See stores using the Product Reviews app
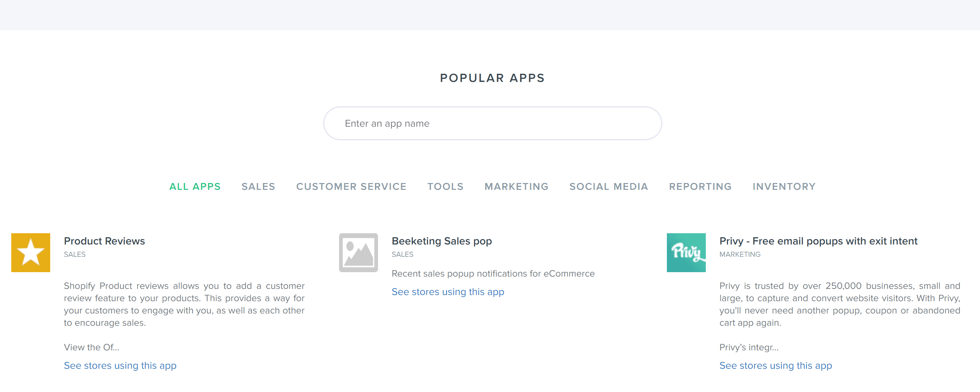This screenshot has height=392, width=980. 120,365
